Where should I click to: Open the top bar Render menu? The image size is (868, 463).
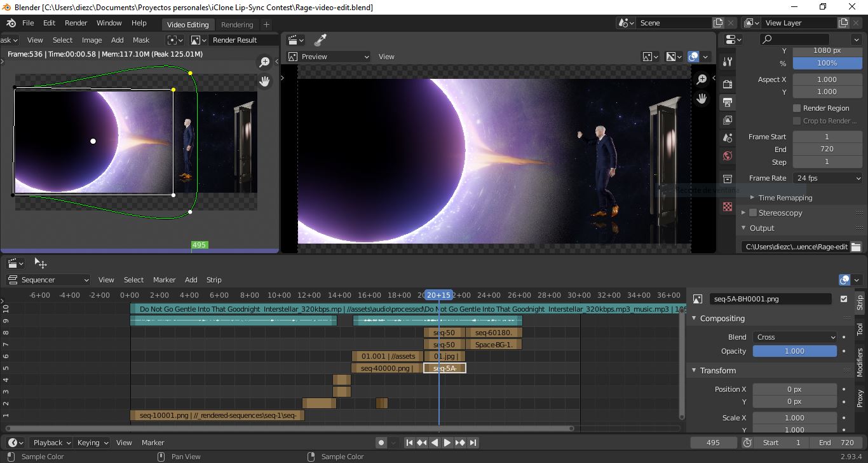[76, 23]
